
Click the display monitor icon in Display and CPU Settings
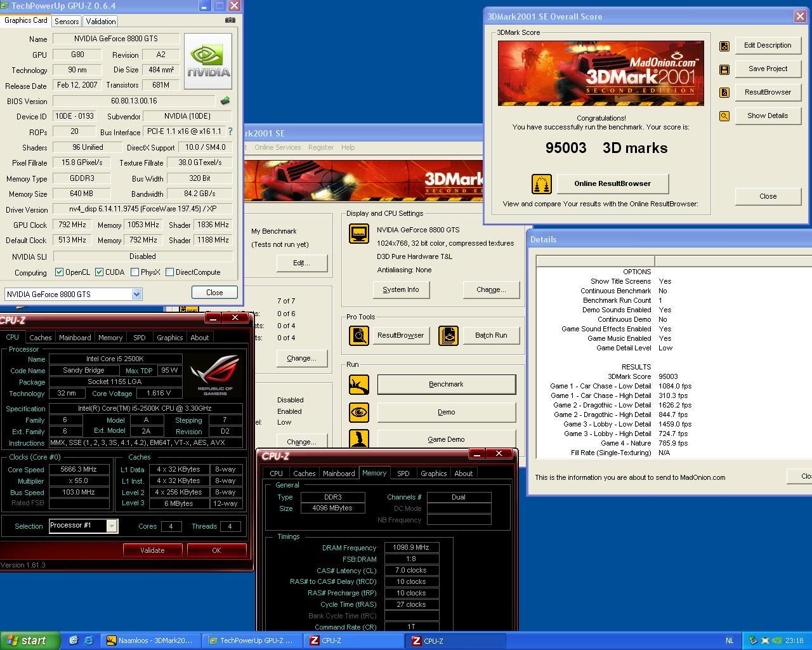(359, 234)
